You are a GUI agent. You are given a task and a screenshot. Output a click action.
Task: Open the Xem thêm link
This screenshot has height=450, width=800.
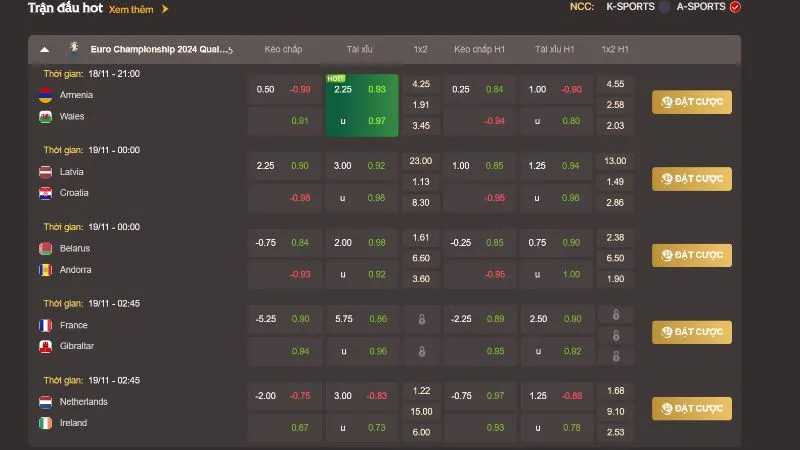click(x=132, y=9)
